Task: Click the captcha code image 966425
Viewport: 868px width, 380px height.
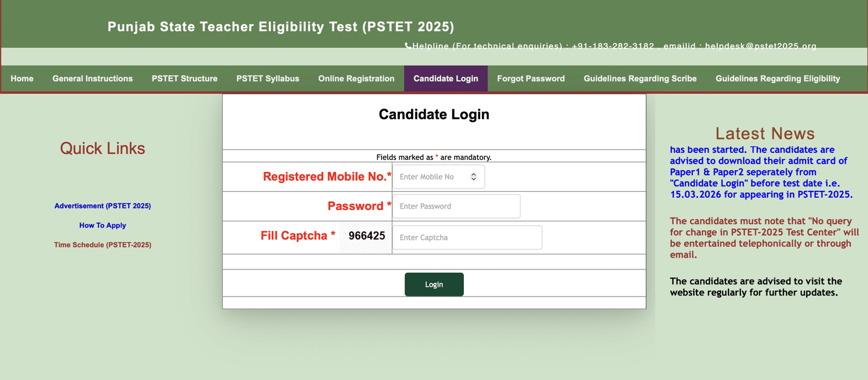Action: [366, 236]
